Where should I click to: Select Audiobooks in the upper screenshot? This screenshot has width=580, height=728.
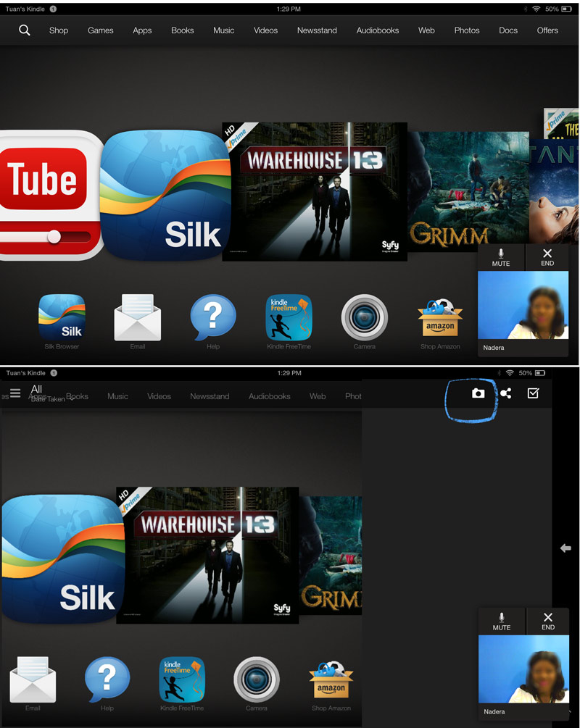coord(378,30)
